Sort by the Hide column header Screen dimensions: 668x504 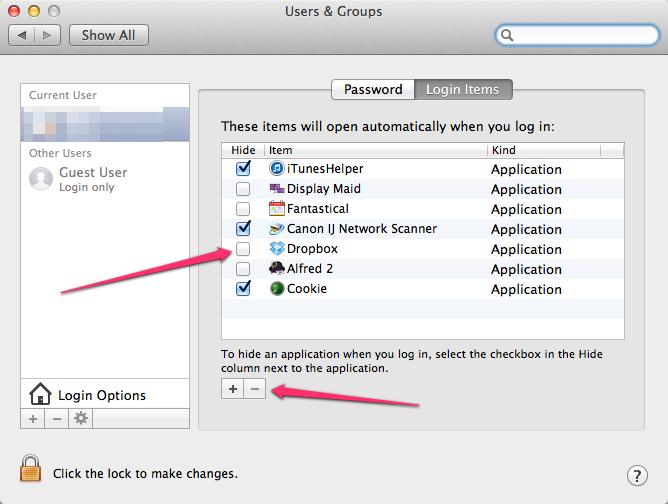coord(243,150)
